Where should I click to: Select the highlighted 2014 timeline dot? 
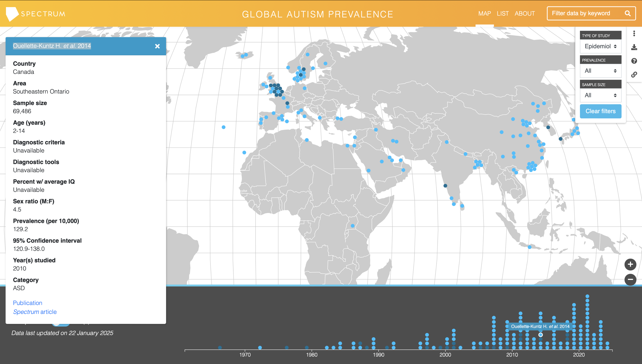(541, 335)
